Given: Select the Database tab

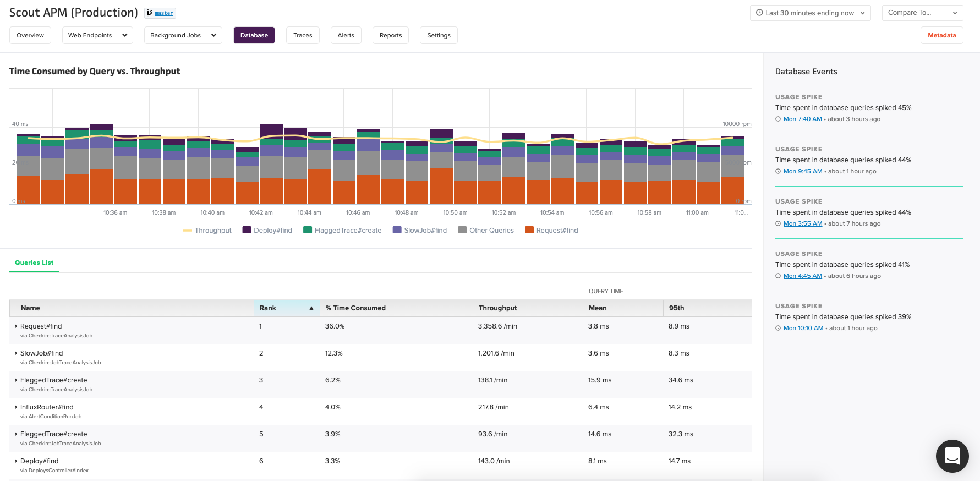Looking at the screenshot, I should click(254, 35).
